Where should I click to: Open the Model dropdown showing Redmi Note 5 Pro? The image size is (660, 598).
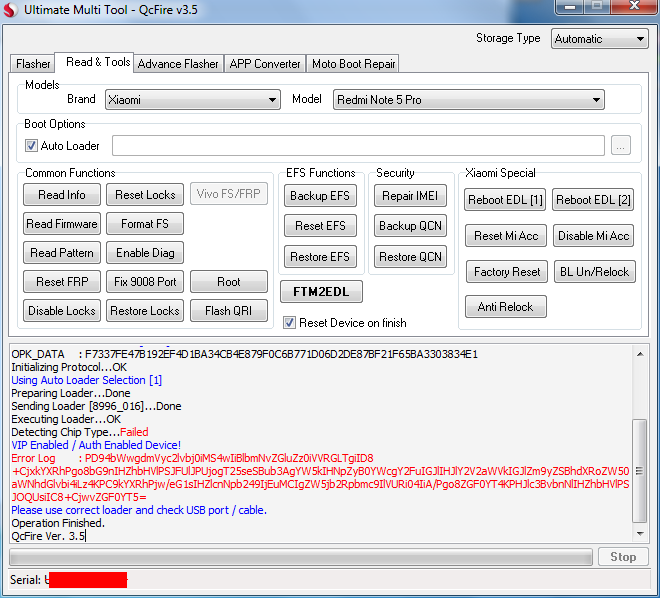tap(468, 100)
